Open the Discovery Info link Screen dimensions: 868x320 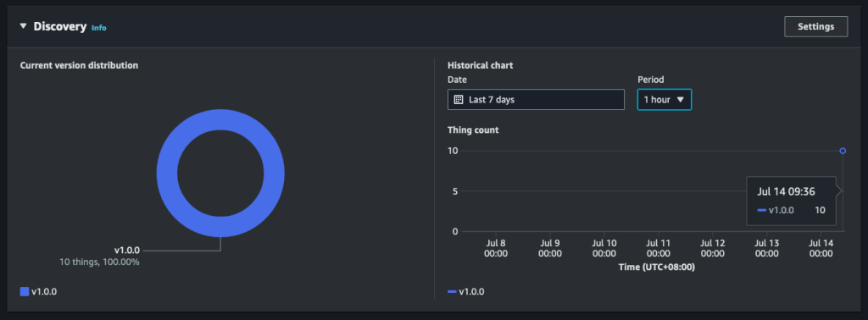[x=99, y=28]
